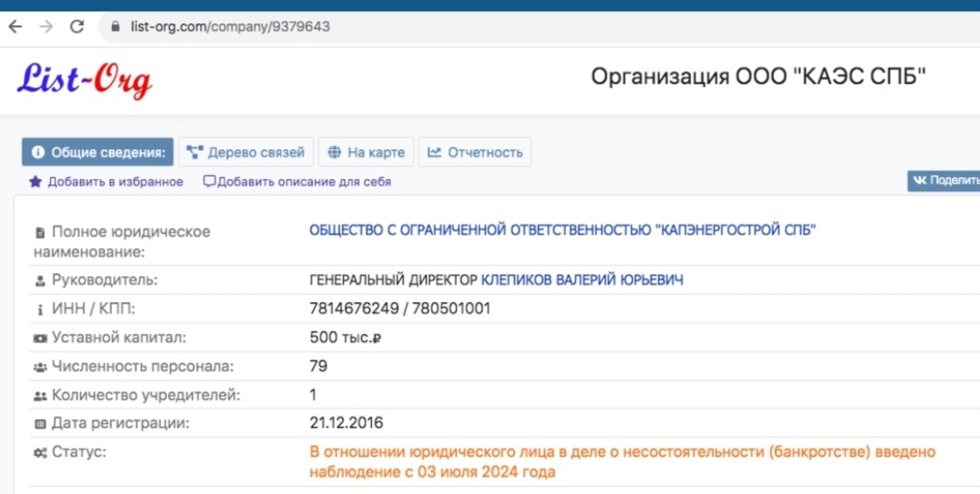Open the Отчетность tab
This screenshot has height=494, width=980.
coord(476,153)
